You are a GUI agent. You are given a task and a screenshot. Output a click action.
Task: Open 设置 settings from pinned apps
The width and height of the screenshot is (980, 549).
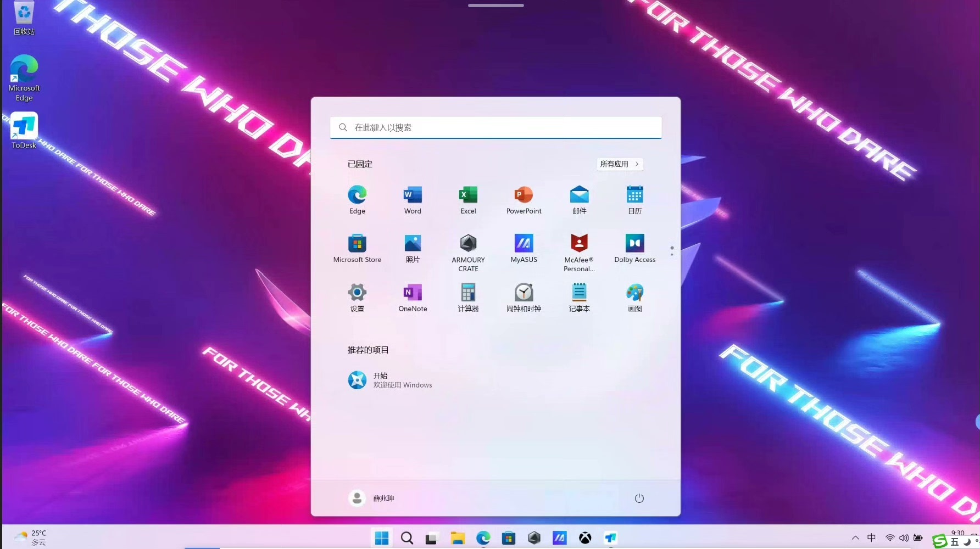tap(357, 298)
